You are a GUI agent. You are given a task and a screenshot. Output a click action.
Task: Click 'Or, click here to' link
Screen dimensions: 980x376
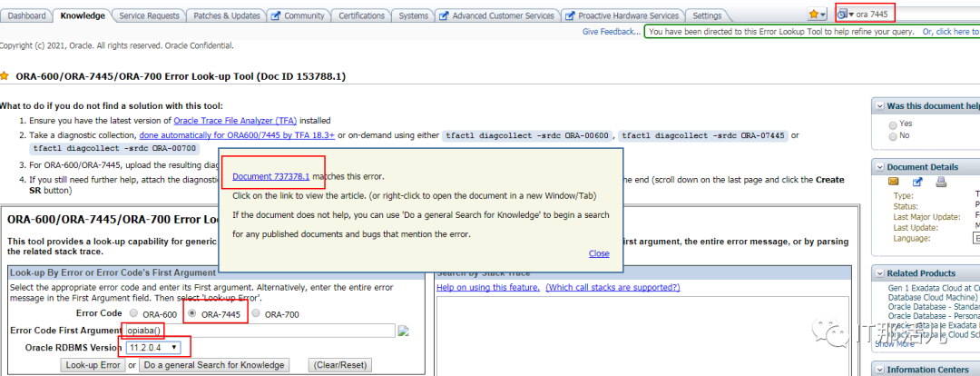tap(951, 31)
